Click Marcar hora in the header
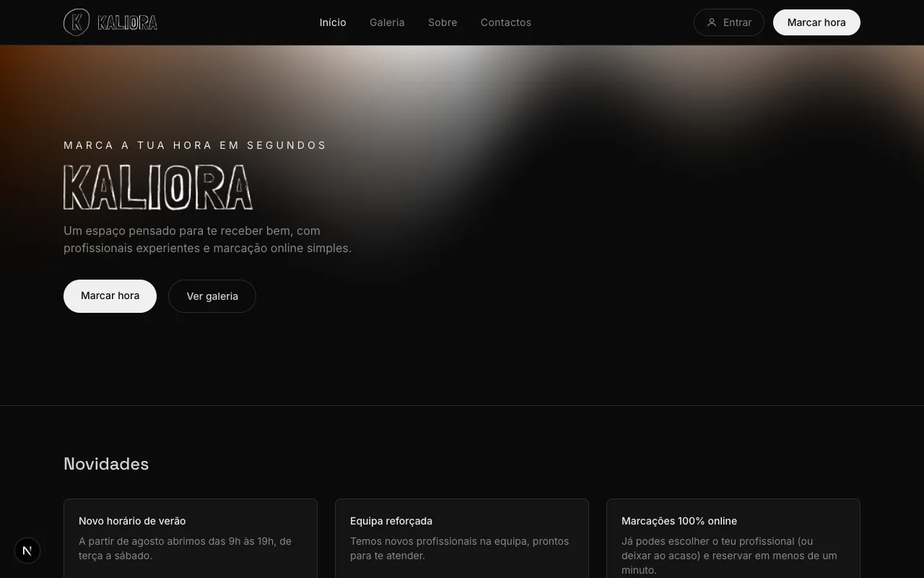Screen dimensions: 924x578 [816, 22]
